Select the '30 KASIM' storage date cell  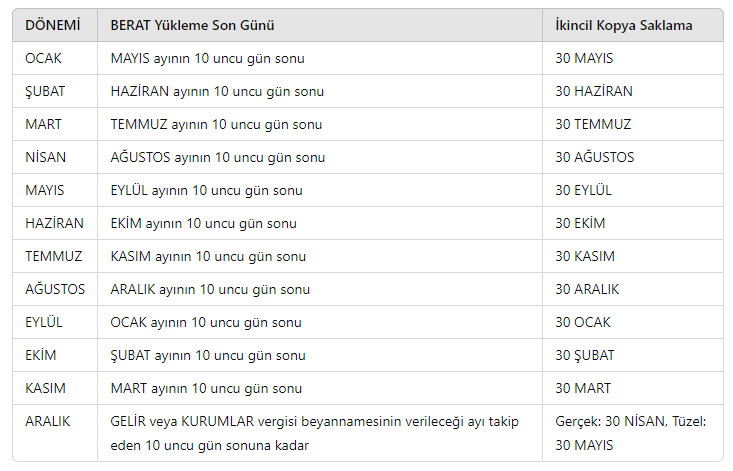coord(633,256)
